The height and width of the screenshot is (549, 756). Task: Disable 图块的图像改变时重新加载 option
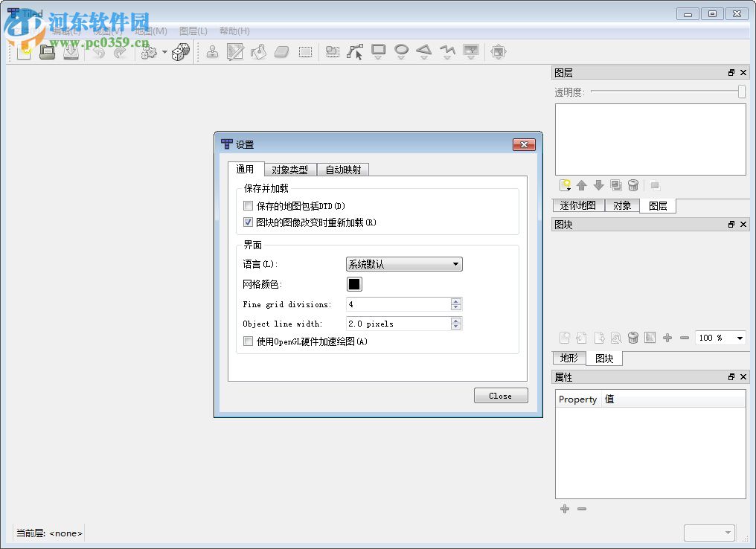[248, 222]
